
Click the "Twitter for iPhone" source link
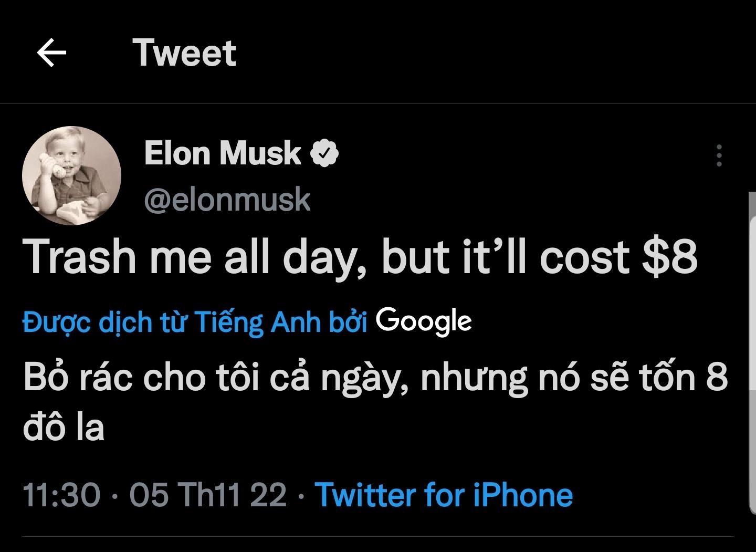point(444,495)
